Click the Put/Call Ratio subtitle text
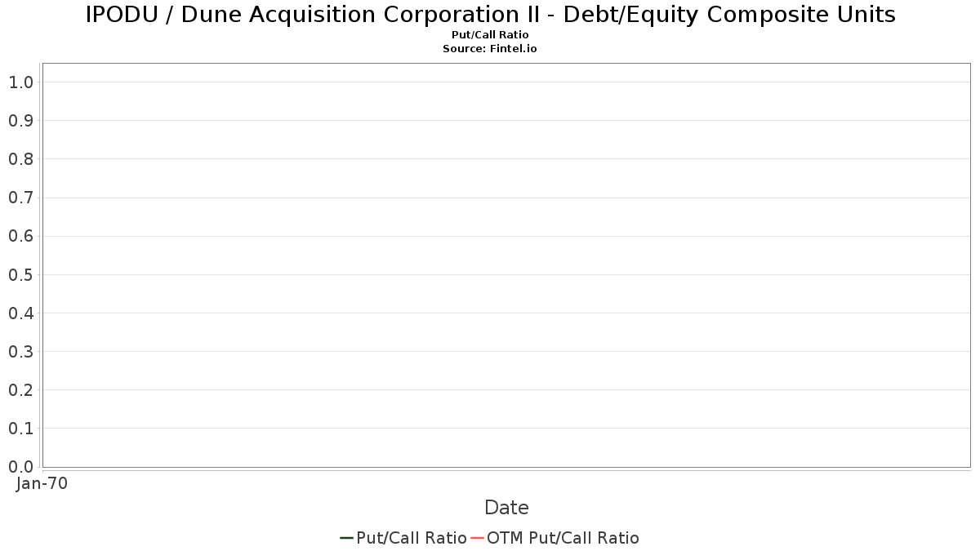This screenshot has width=980, height=551. 490,35
